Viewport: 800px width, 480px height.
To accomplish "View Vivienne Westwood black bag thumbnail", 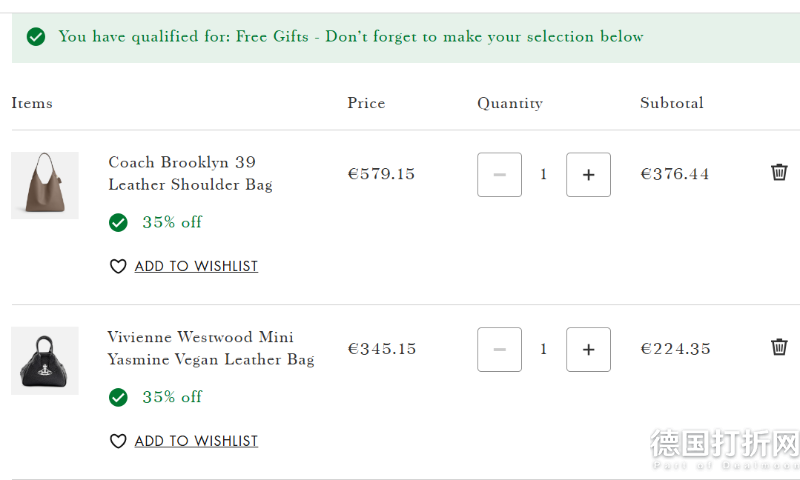I will click(45, 361).
